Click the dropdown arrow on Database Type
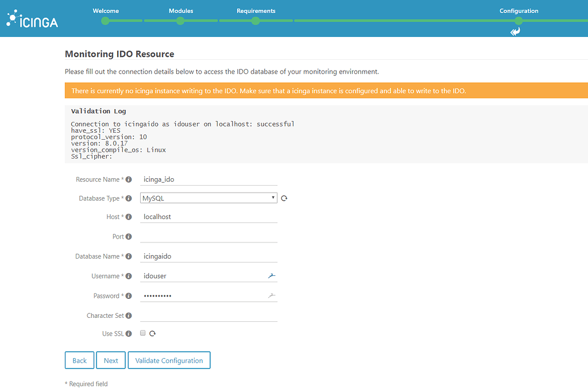The height and width of the screenshot is (392, 588). [x=273, y=197]
